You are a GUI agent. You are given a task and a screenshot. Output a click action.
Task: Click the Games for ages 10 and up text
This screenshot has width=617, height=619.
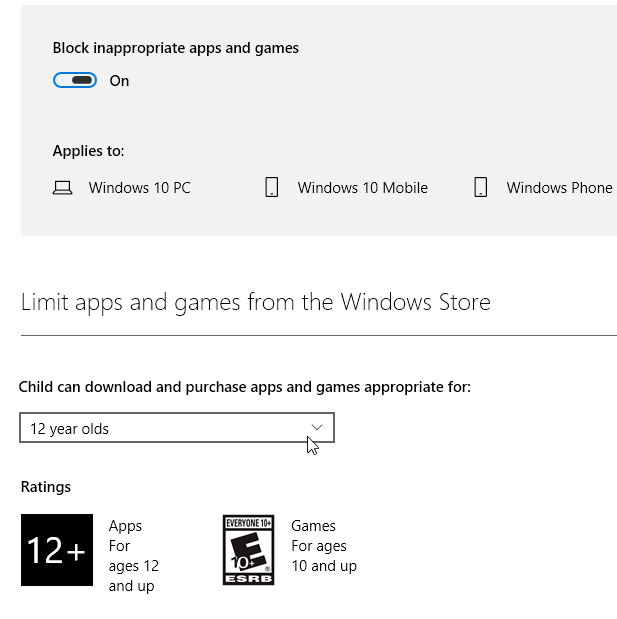click(323, 546)
